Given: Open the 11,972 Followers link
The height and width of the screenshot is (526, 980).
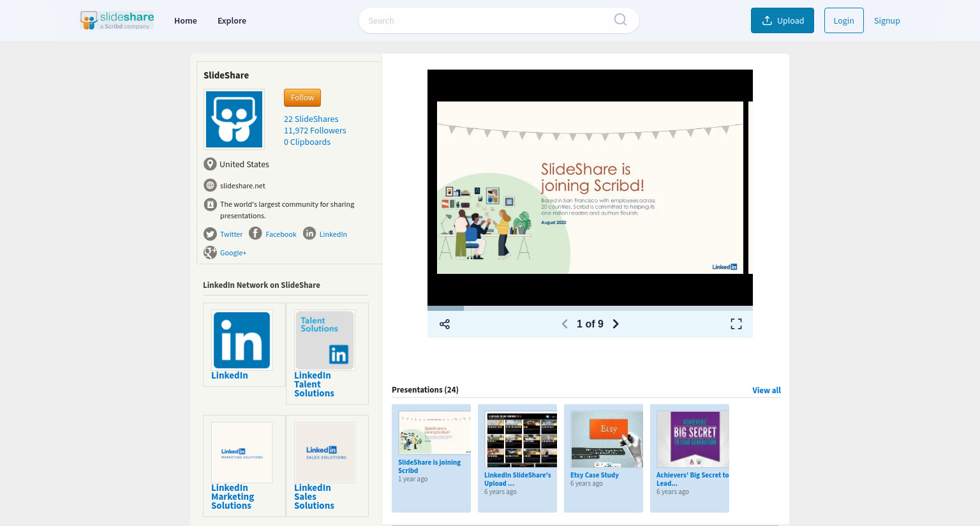Looking at the screenshot, I should 315,130.
